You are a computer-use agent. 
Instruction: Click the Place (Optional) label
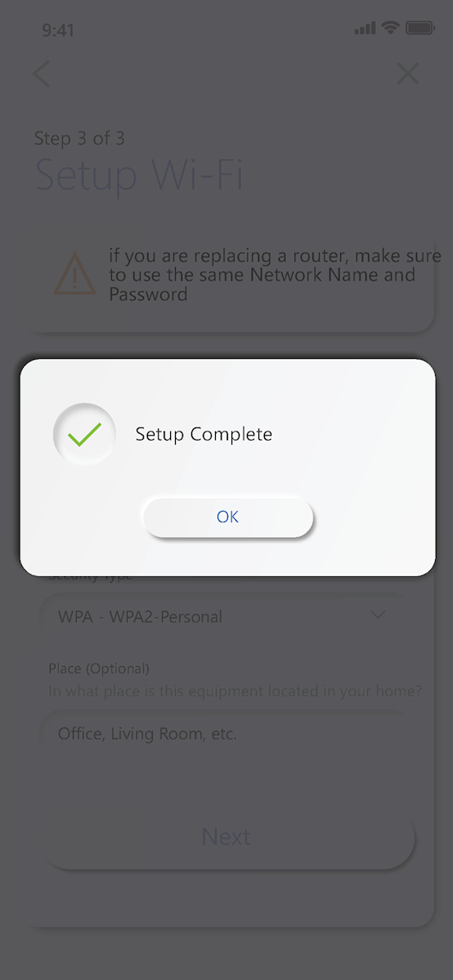coord(99,668)
